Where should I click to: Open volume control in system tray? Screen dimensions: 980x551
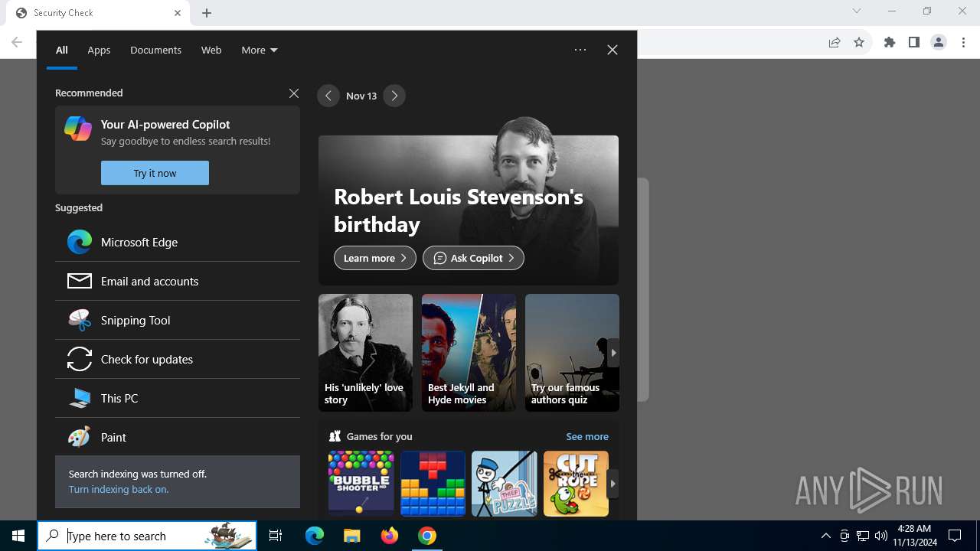point(881,536)
